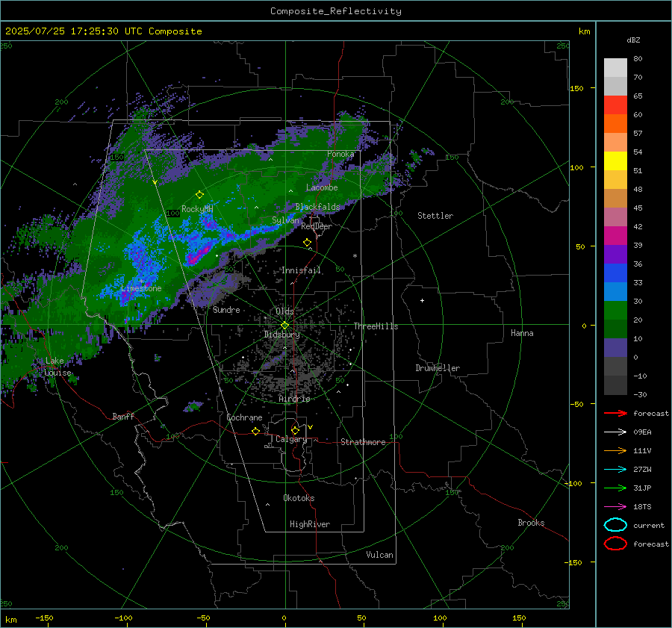672x628 pixels.
Task: Click the yellow diamond marker below Cochrane
Action: [x=255, y=431]
